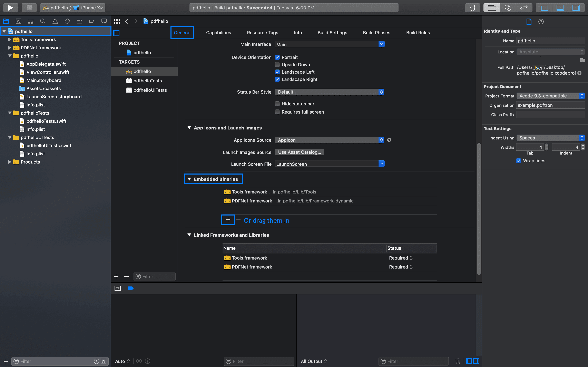The image size is (588, 367).
Task: Click the Run build play button
Action: point(10,8)
